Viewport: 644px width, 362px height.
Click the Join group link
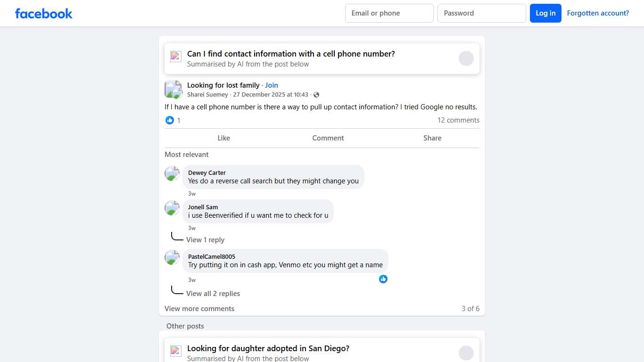[272, 85]
